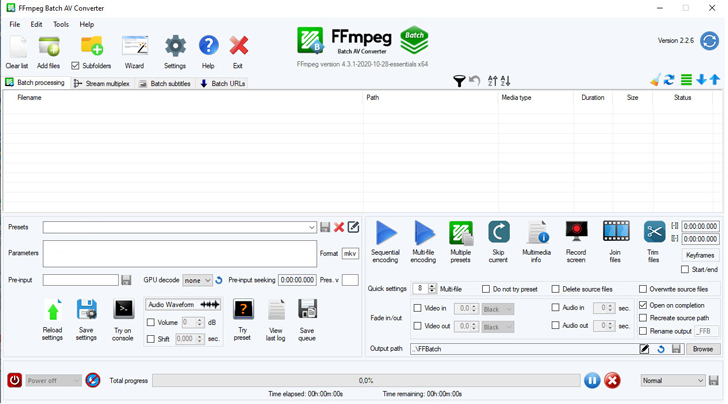Move item up with blue arrow

coord(715,80)
